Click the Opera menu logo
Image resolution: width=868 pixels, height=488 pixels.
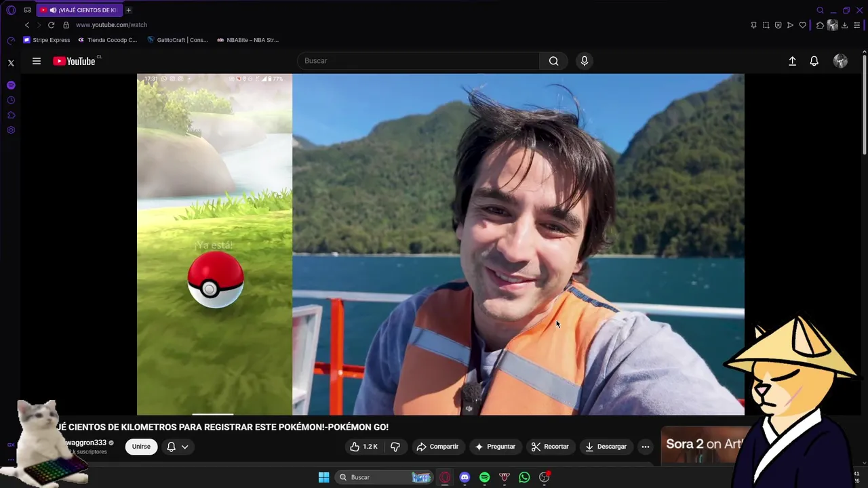point(11,10)
